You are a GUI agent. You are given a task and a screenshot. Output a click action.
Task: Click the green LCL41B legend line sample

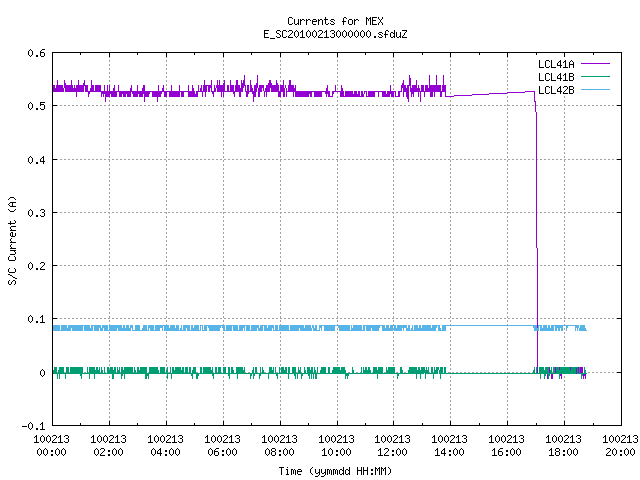coord(595,77)
